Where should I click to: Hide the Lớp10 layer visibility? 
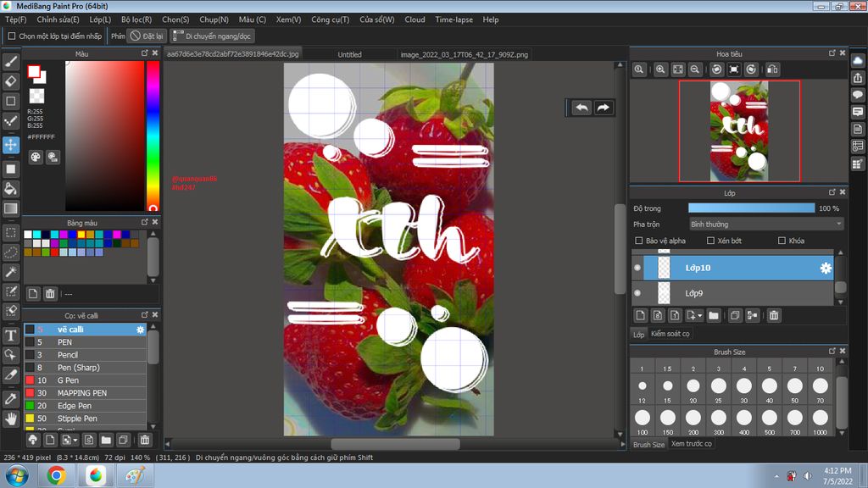pos(637,268)
